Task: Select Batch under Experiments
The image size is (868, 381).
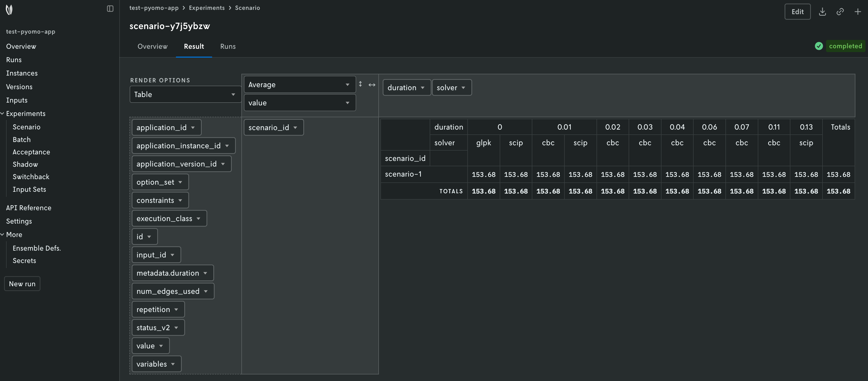Action: 21,139
